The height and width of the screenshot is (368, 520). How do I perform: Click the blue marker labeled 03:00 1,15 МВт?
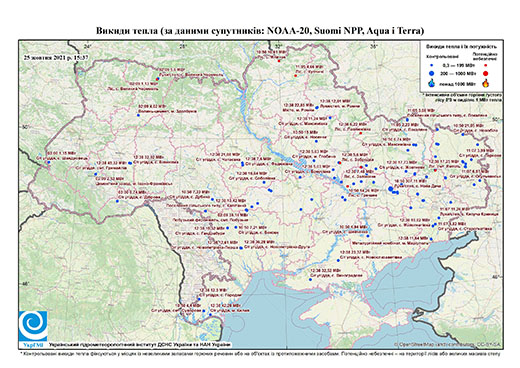click(x=49, y=162)
